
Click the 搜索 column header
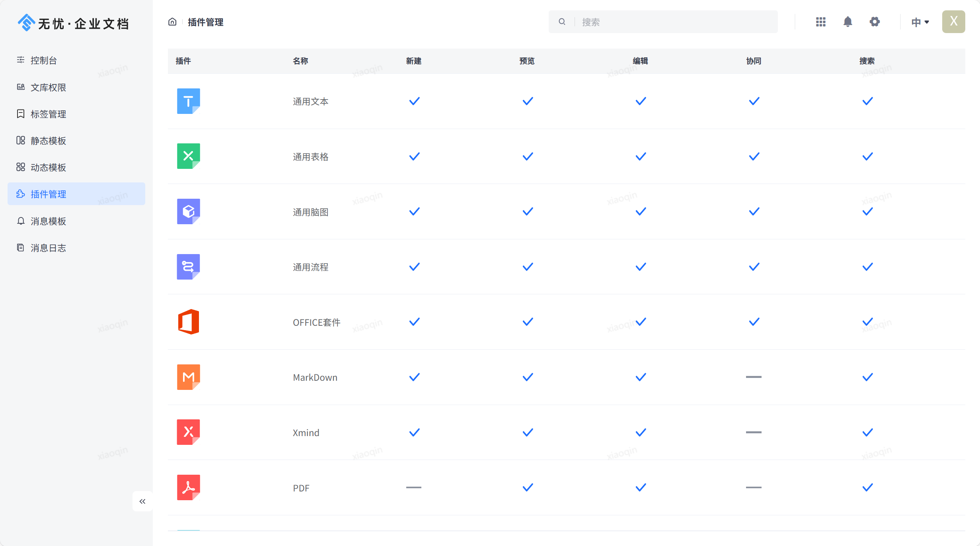[x=867, y=61]
